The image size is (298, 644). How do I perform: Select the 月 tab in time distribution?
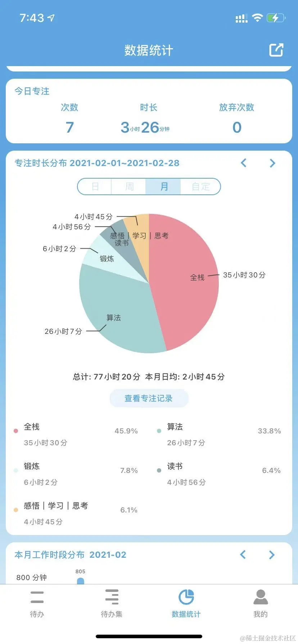(x=163, y=187)
